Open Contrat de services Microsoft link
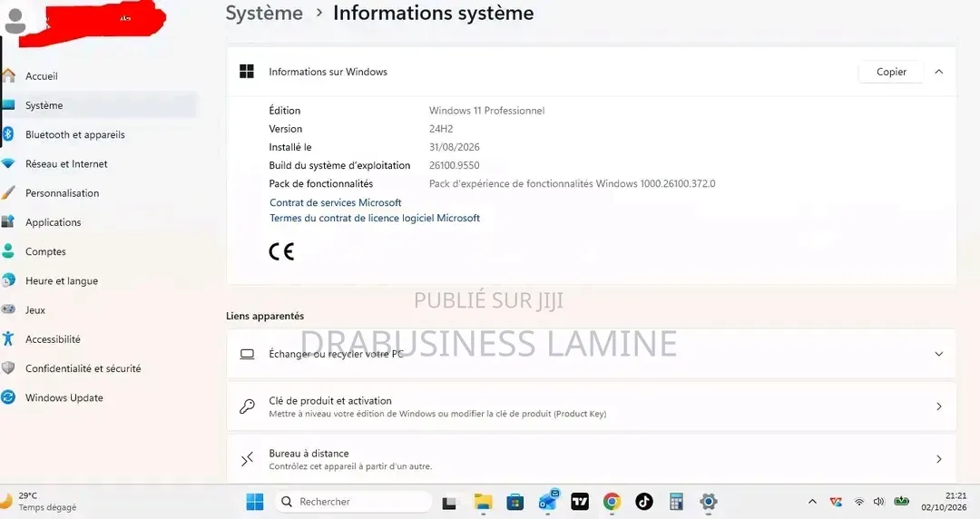Viewport: 980px width, 519px height. [x=336, y=202]
